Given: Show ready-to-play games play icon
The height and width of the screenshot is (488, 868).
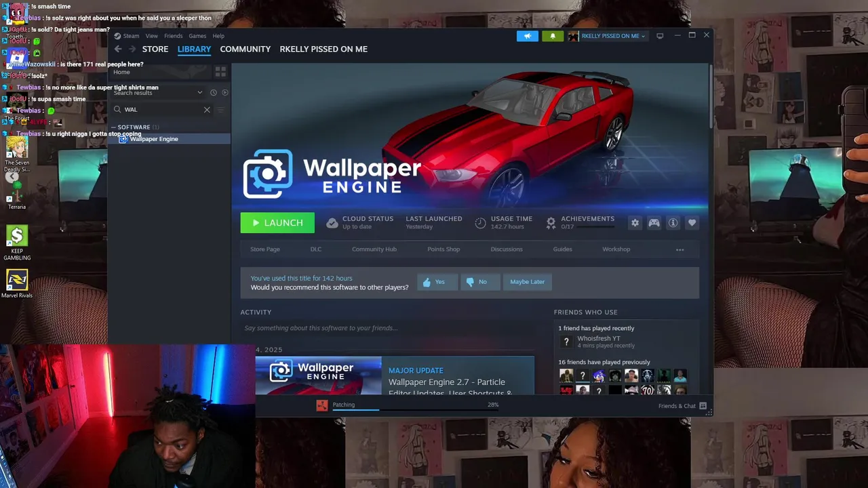Looking at the screenshot, I should point(225,92).
